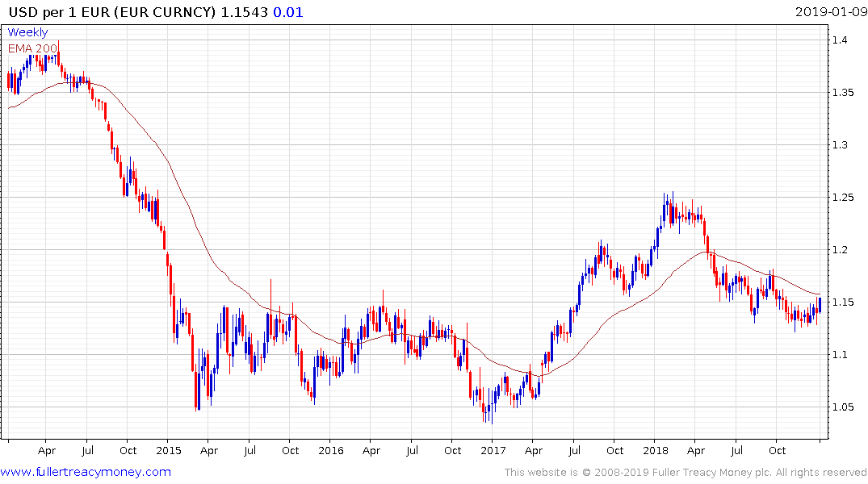Click the 1.05 price axis label
Viewport: 868px width, 484px height.
pos(842,407)
